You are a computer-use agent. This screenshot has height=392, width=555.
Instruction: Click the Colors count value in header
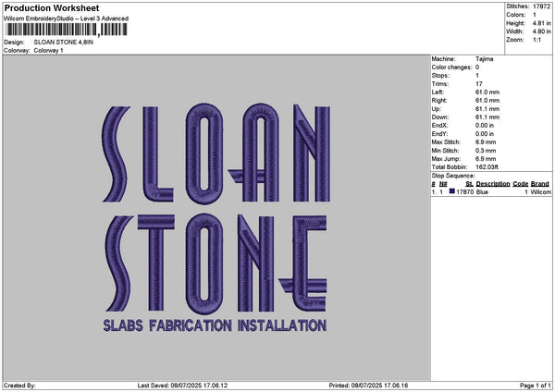coord(534,15)
